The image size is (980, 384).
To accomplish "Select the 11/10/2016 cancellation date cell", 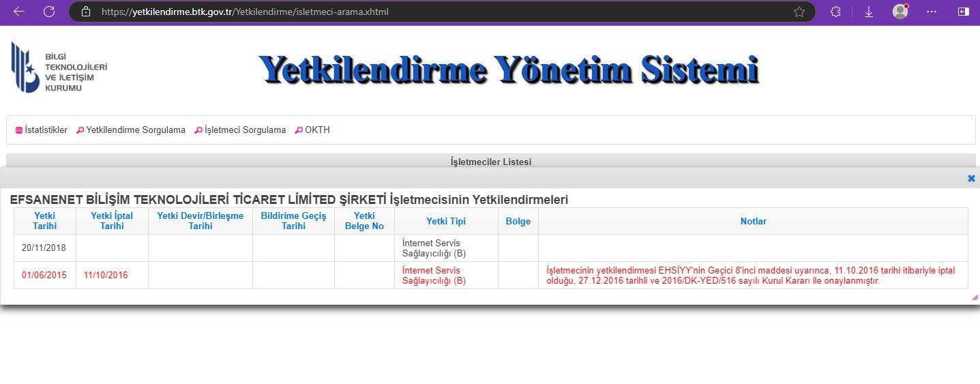I will tap(112, 276).
